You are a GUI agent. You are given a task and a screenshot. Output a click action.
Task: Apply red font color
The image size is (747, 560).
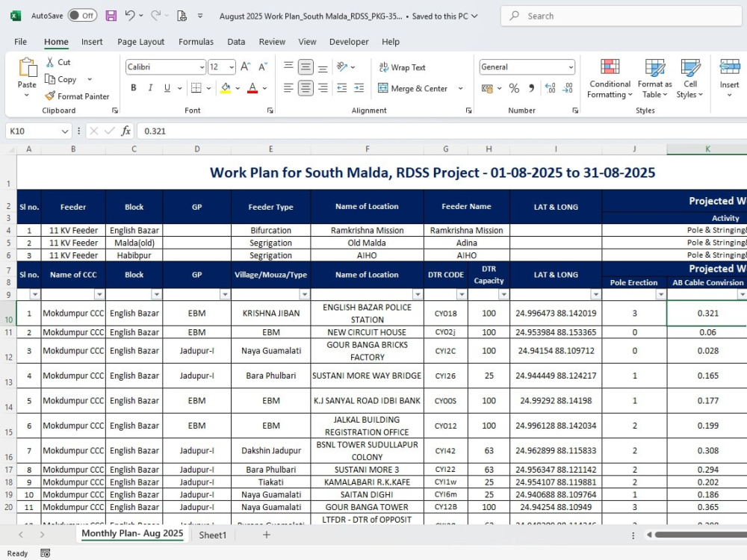(252, 88)
